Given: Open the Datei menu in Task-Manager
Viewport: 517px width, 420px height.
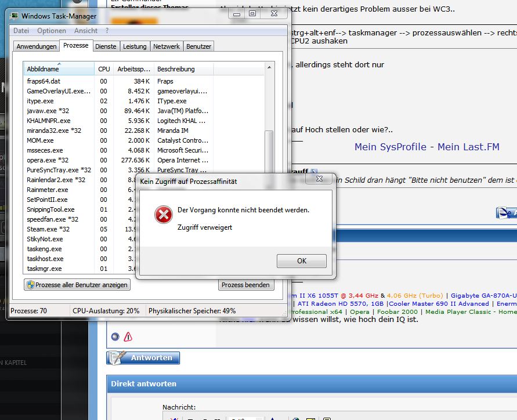Looking at the screenshot, I should pyautogui.click(x=21, y=31).
